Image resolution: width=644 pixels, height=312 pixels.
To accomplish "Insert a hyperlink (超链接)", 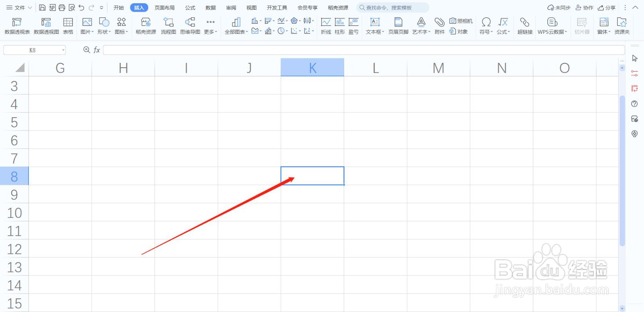I will [525, 26].
